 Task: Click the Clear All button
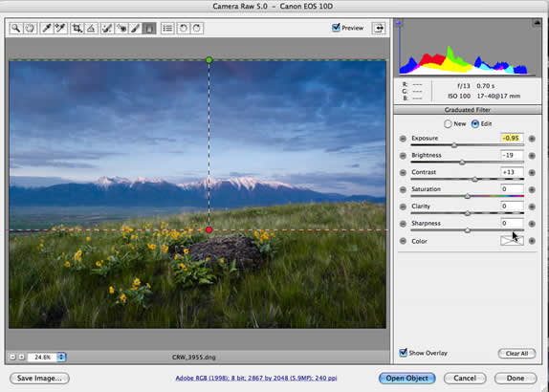click(x=516, y=354)
